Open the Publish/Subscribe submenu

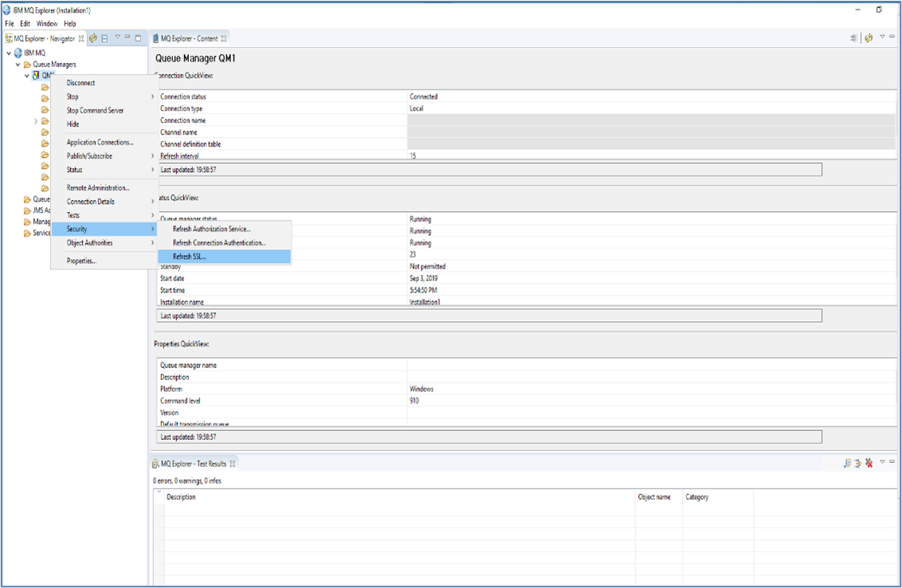point(104,156)
